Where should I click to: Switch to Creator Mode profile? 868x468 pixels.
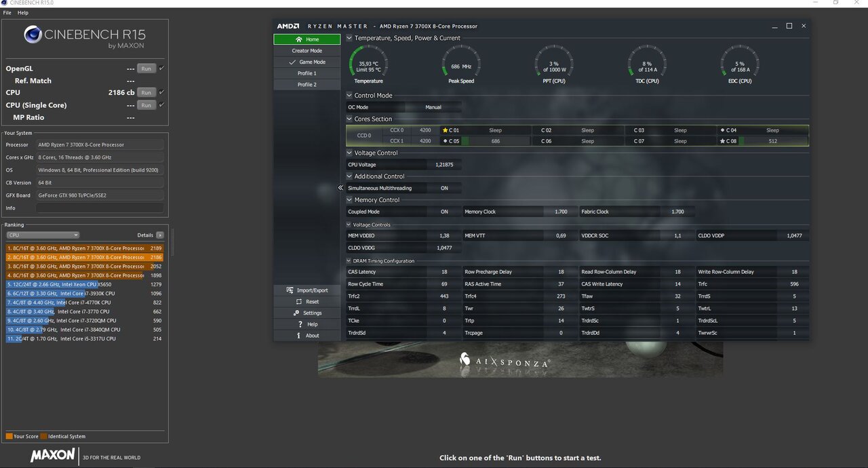click(x=307, y=51)
